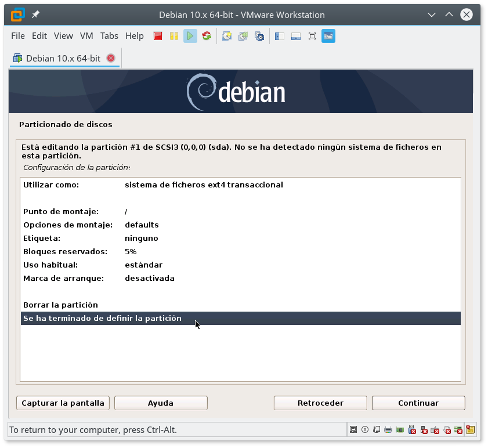Click the disconnected hand/mouse device icon
The width and height of the screenshot is (488, 448).
(447, 429)
